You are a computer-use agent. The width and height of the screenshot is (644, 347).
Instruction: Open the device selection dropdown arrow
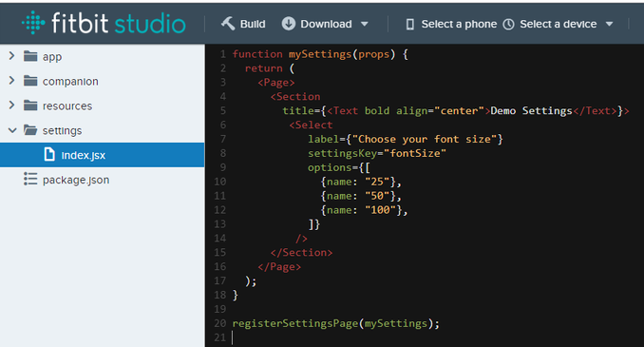click(x=610, y=25)
